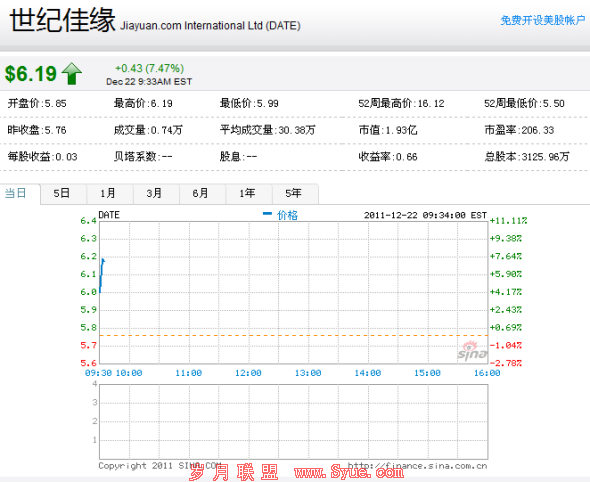The image size is (590, 482).
Task: Click the 贝塔系数 value
Action: click(x=143, y=157)
